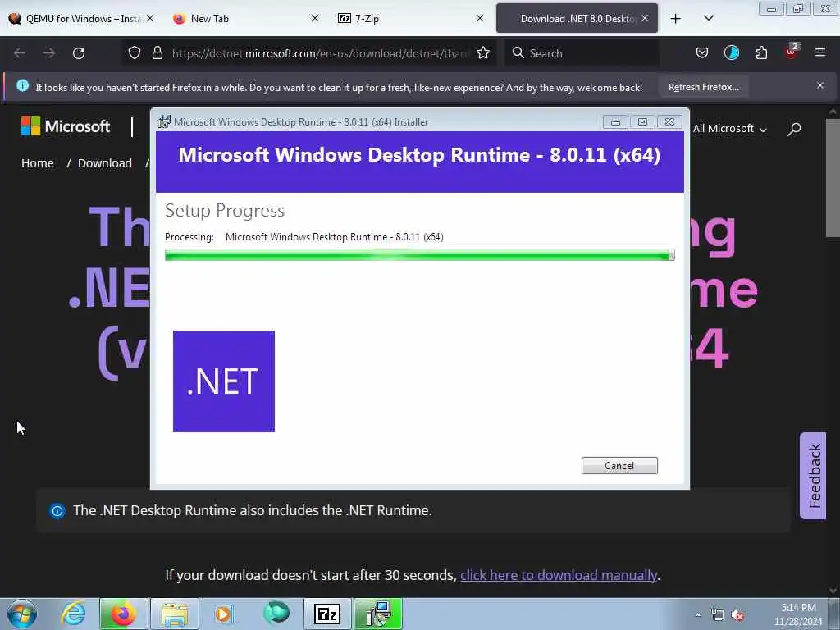Close the QEMU for Windows tab
The image size is (840, 630).
click(150, 18)
